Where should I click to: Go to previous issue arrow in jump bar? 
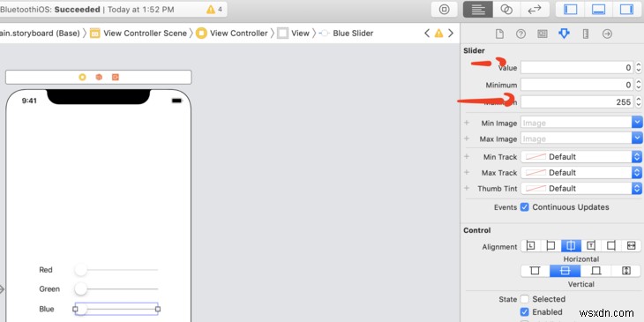click(x=427, y=33)
